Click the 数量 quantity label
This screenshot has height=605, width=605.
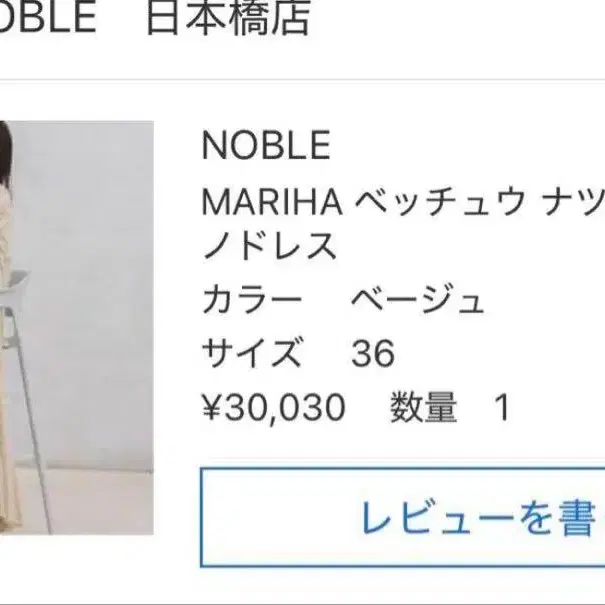pyautogui.click(x=423, y=407)
